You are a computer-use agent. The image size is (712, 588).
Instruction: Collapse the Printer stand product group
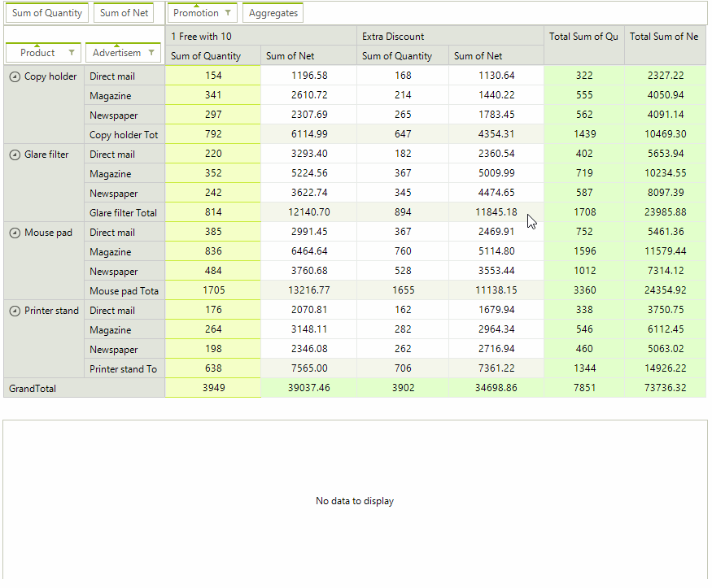point(15,311)
